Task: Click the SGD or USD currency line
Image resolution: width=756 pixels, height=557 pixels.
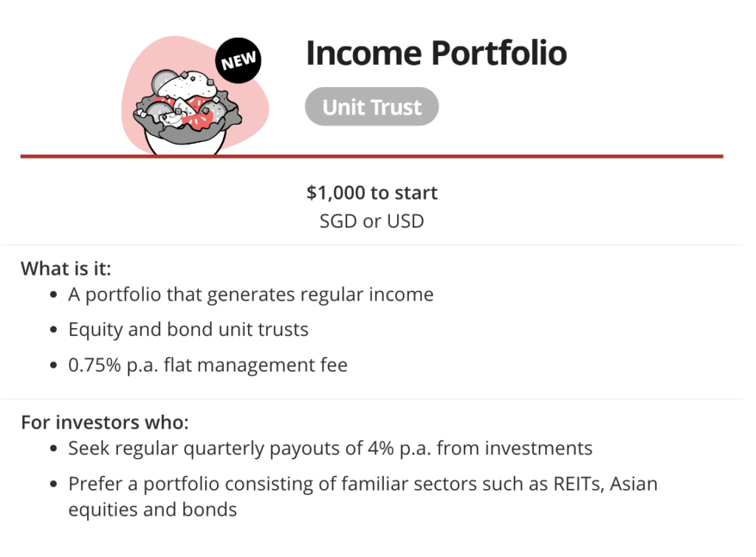Action: pos(372,221)
